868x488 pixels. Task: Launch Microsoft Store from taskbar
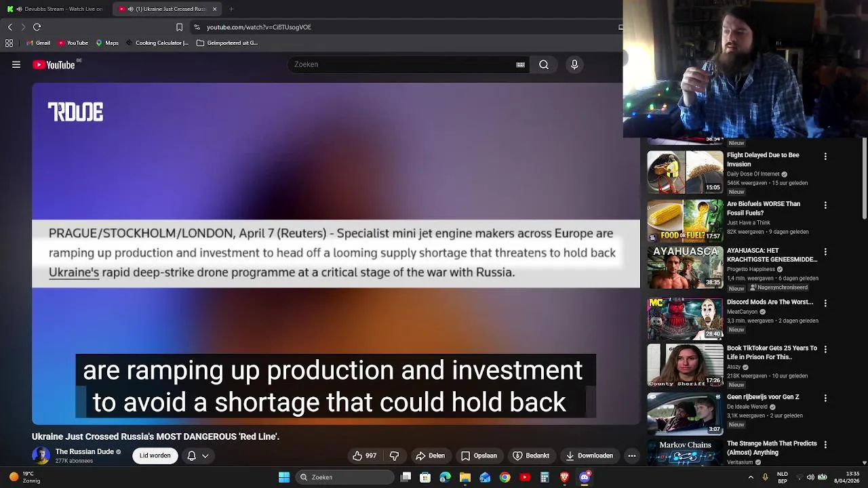pyautogui.click(x=425, y=477)
